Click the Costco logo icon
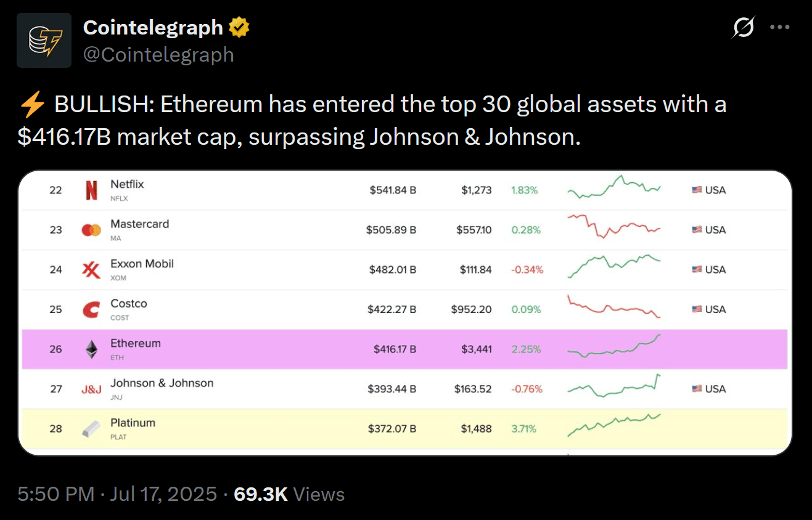Image resolution: width=812 pixels, height=520 pixels. (91, 310)
